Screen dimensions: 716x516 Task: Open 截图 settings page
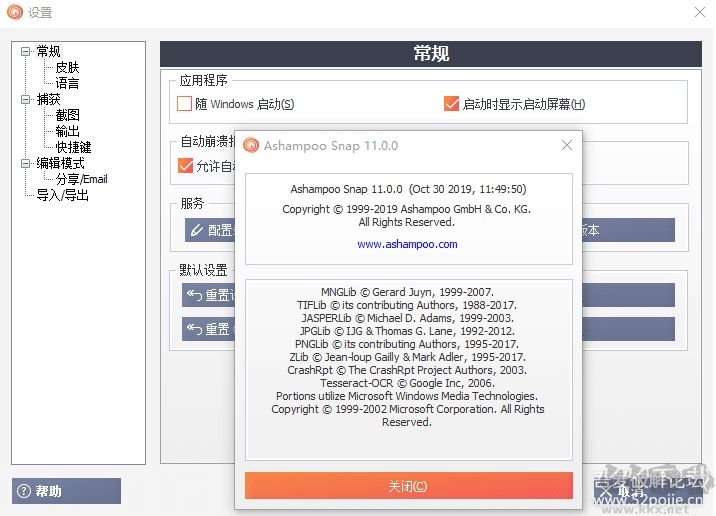68,115
